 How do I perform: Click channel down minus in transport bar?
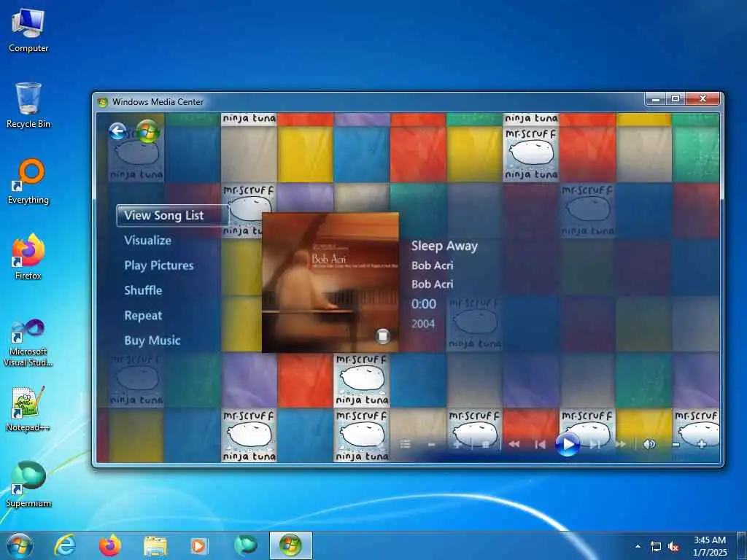click(431, 444)
